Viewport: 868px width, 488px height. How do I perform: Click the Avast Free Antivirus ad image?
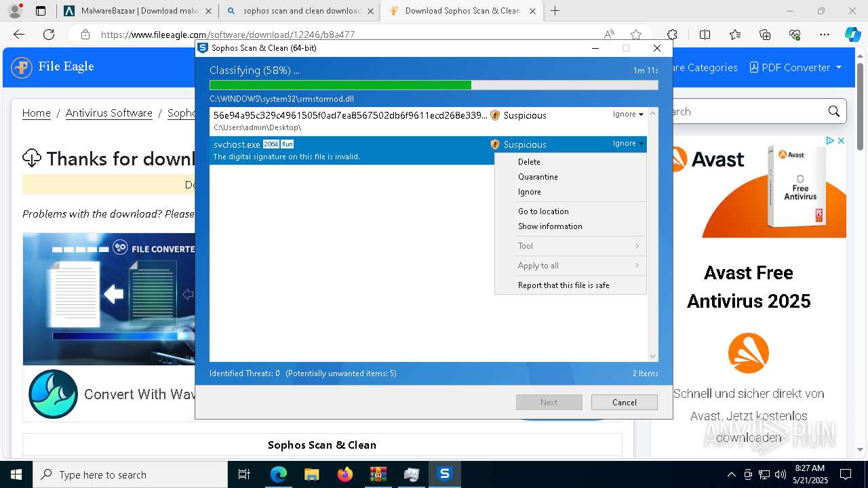coord(757,187)
